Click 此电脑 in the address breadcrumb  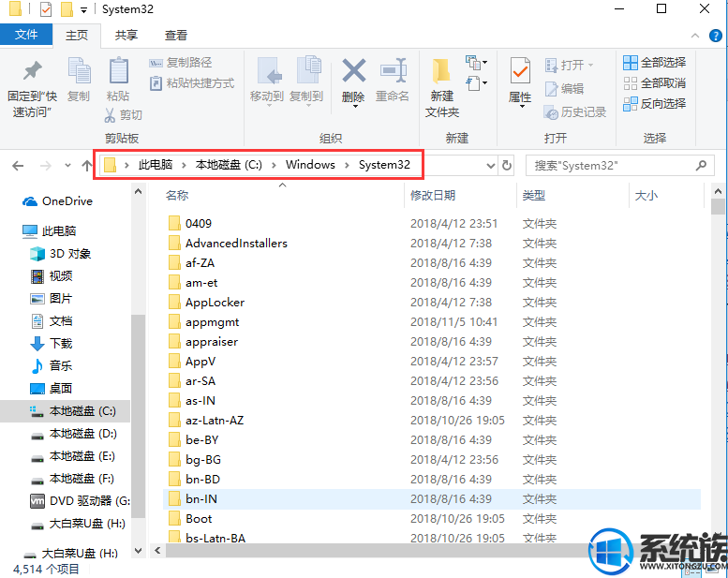pyautogui.click(x=156, y=165)
